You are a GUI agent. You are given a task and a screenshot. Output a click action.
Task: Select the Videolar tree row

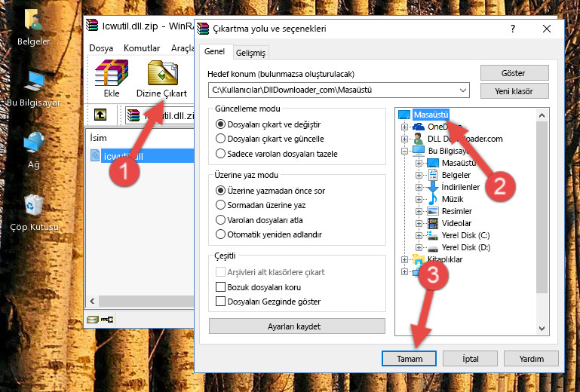[457, 223]
